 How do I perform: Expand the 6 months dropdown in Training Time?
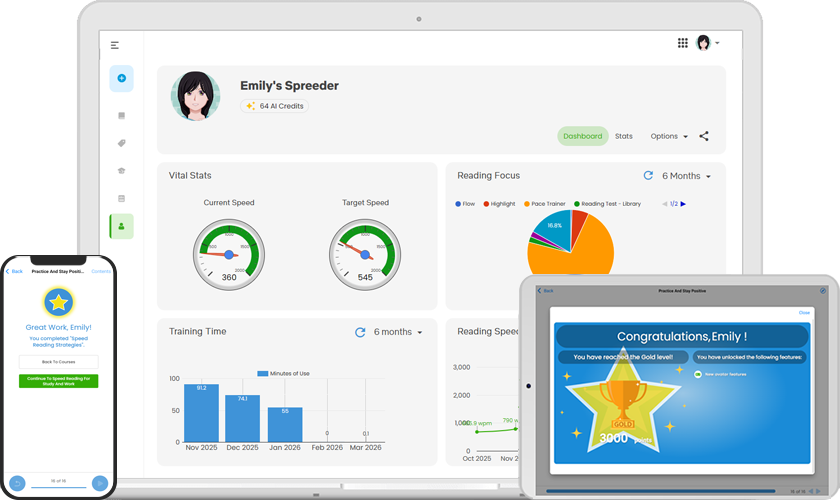point(398,332)
